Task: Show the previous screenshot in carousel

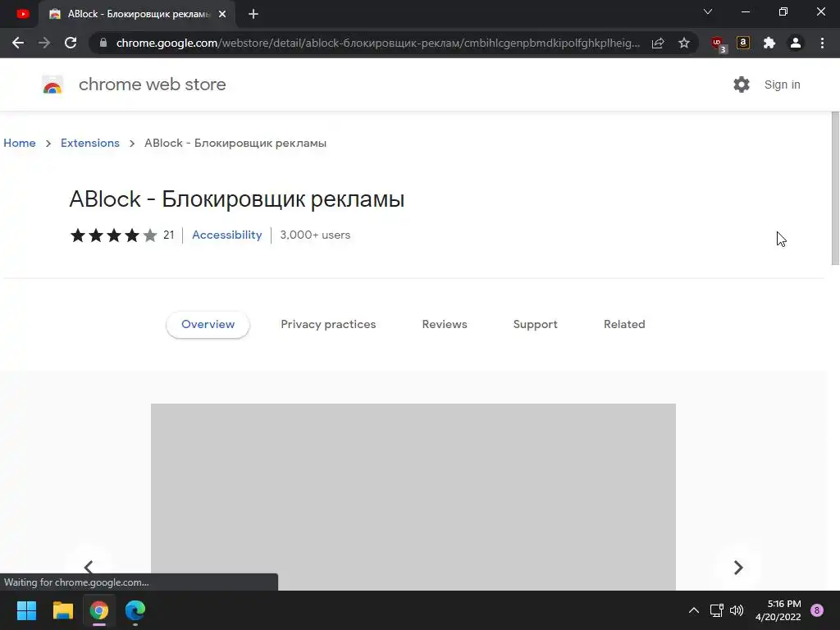Action: (89, 567)
